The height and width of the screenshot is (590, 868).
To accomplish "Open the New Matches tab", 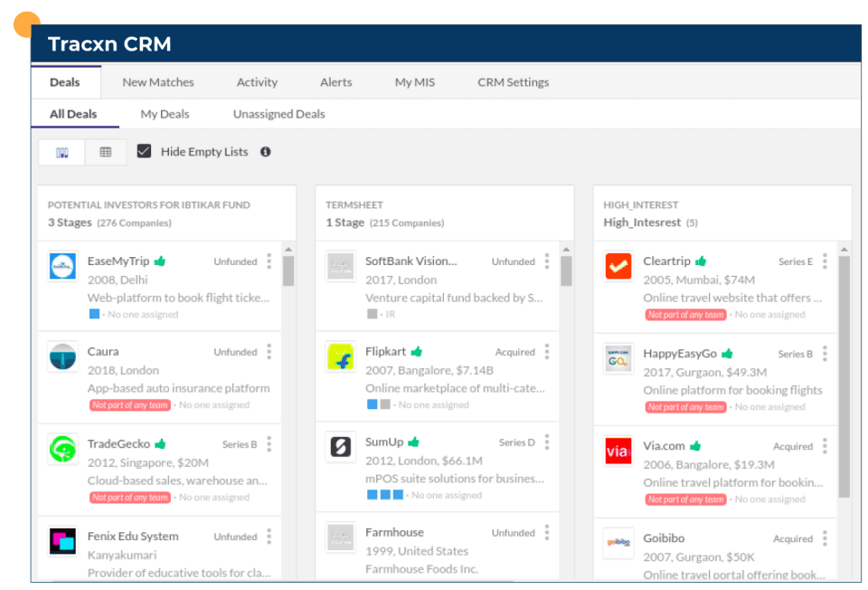I will tap(158, 82).
